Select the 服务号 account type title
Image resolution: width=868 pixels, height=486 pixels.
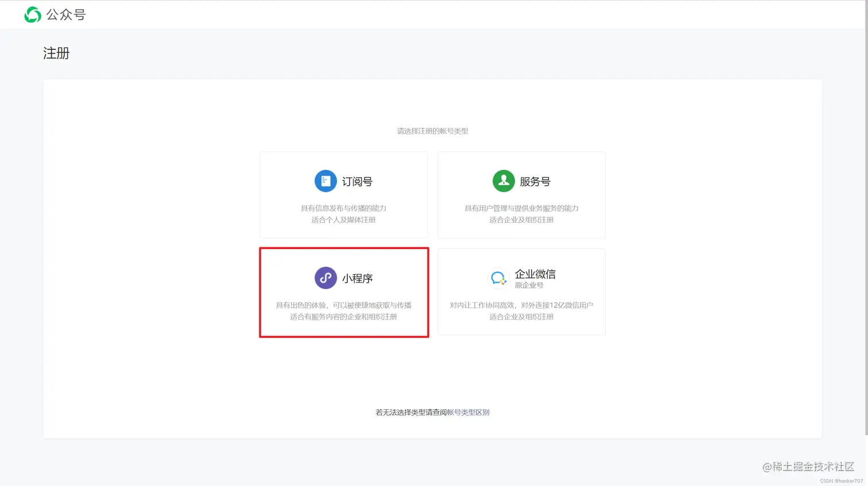tap(535, 182)
